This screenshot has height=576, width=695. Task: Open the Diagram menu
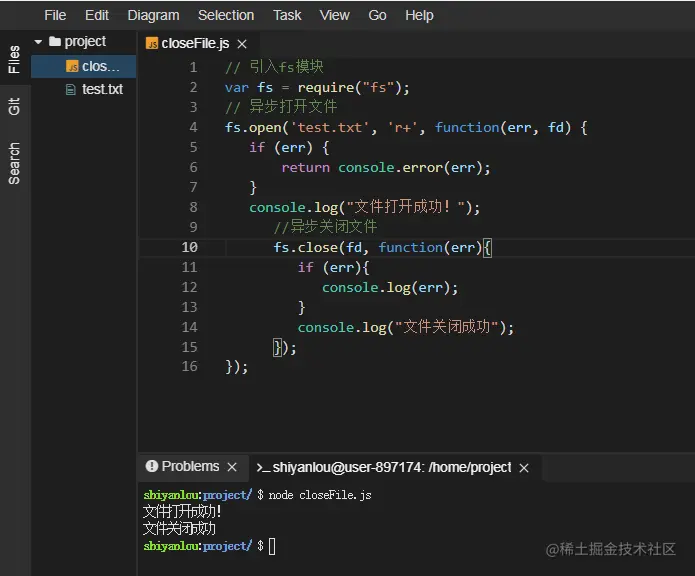click(x=153, y=16)
